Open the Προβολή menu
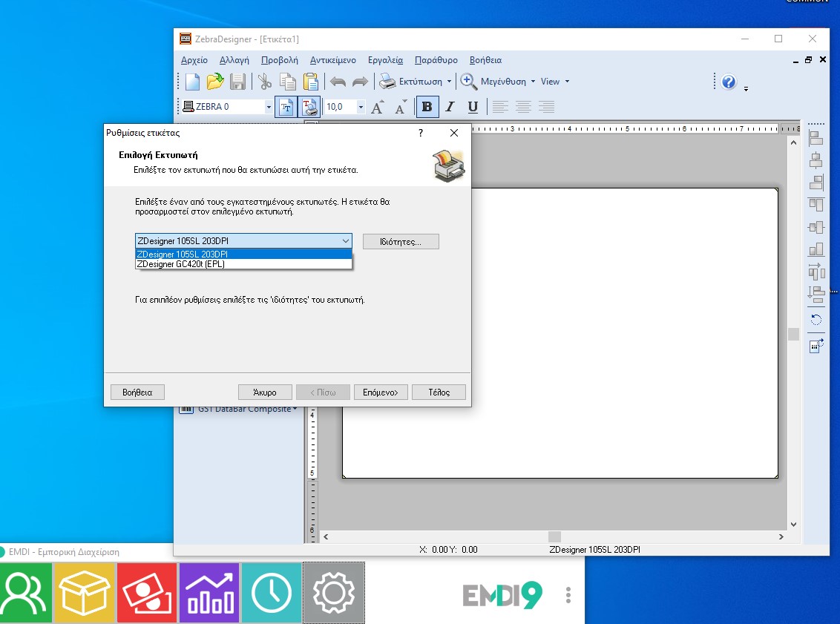 [x=279, y=60]
